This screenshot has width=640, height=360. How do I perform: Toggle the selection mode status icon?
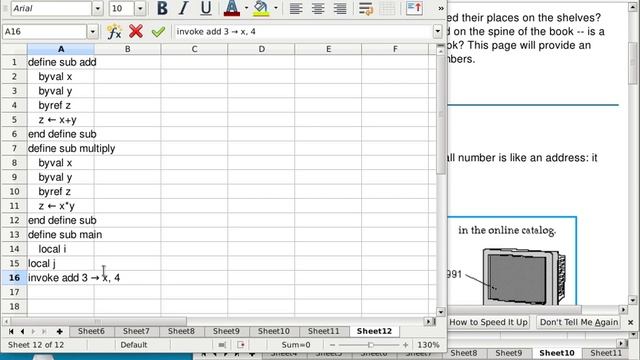[222, 345]
